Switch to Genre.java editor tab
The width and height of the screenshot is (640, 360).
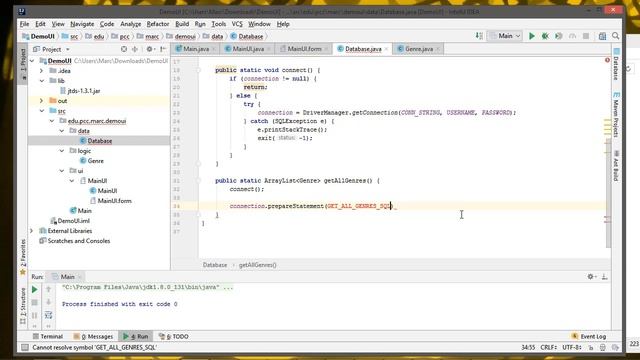pos(418,49)
